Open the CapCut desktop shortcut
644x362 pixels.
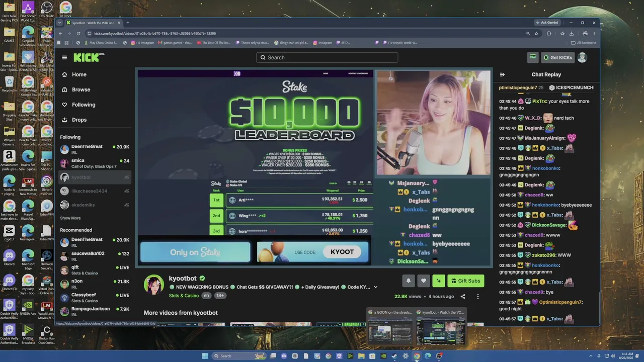[9, 233]
